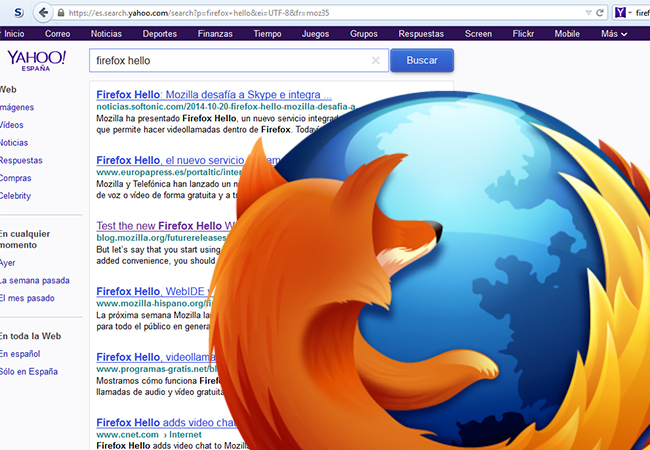The width and height of the screenshot is (650, 450).
Task: Click the Internet breadcrumb under cnet result
Action: [185, 435]
